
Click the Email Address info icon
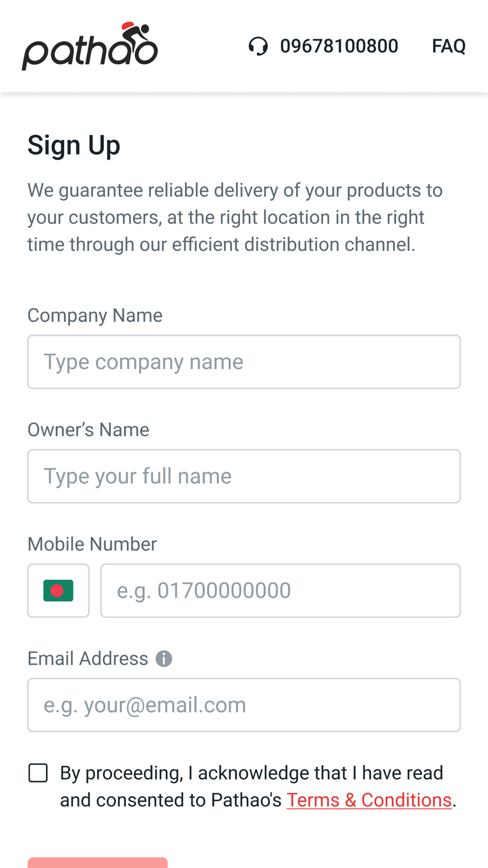pos(164,659)
